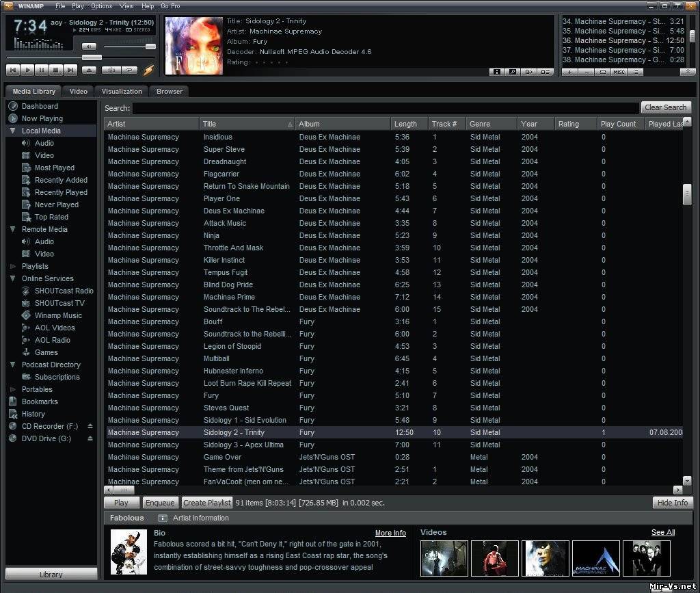Screen dimensions: 700x593
Task: Toggle shuffle mode
Action: 111,70
